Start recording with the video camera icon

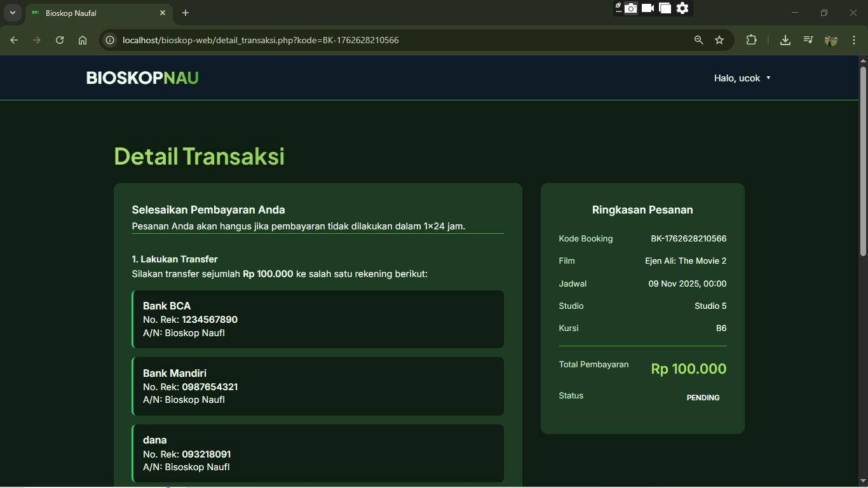tap(648, 8)
